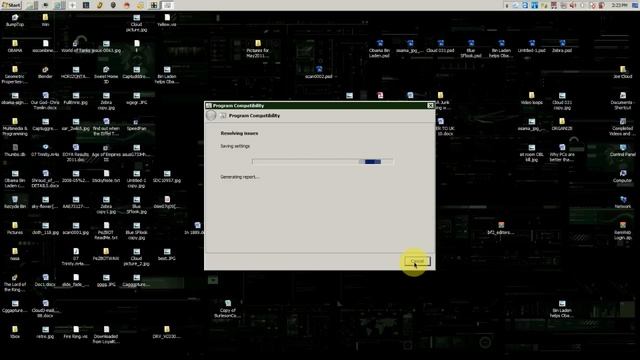Select the Xbox folder icon
The height and width of the screenshot is (360, 640).
click(15, 333)
